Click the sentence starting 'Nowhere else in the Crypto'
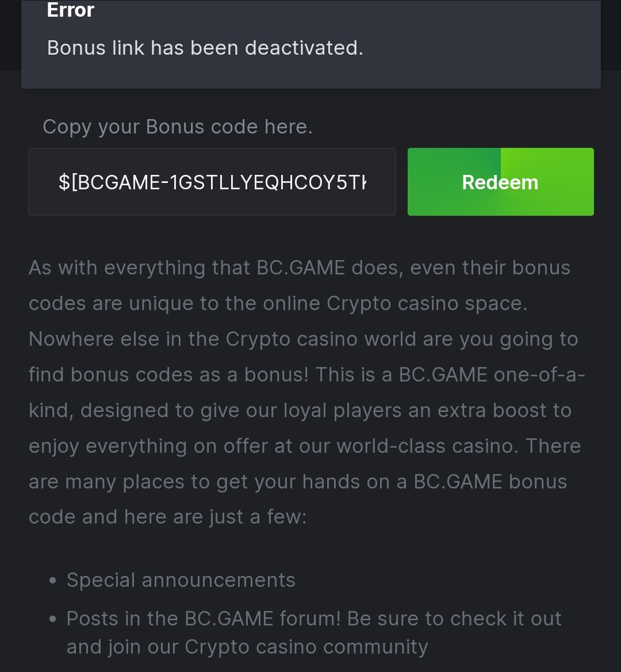 click(303, 339)
